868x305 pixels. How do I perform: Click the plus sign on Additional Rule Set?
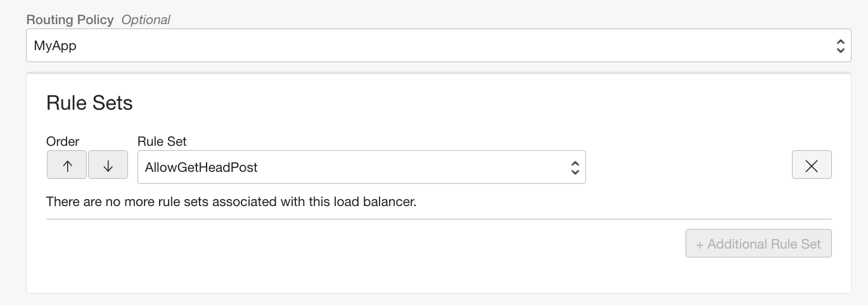tap(699, 244)
